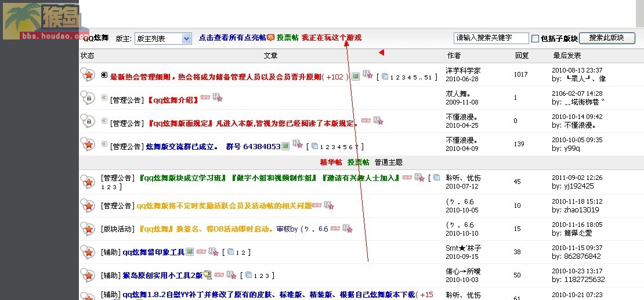Open thread 炫舞版交流群已成立
Viewport: 644px width, 300px height.
(213, 146)
